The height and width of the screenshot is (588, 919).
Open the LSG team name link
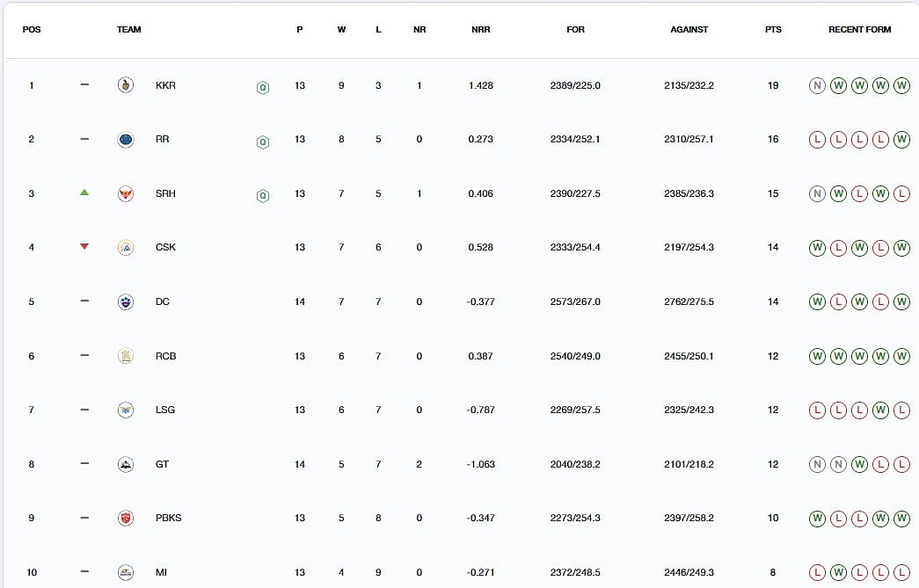click(164, 410)
